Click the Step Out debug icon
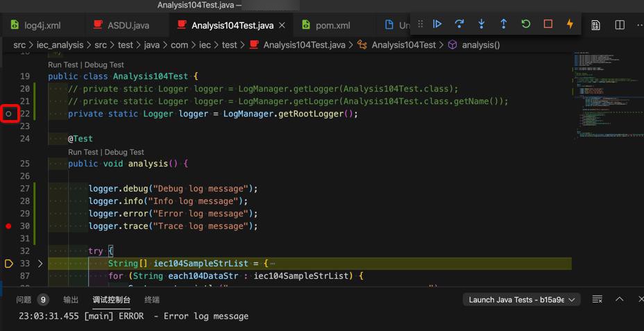The height and width of the screenshot is (331, 644). tap(504, 24)
